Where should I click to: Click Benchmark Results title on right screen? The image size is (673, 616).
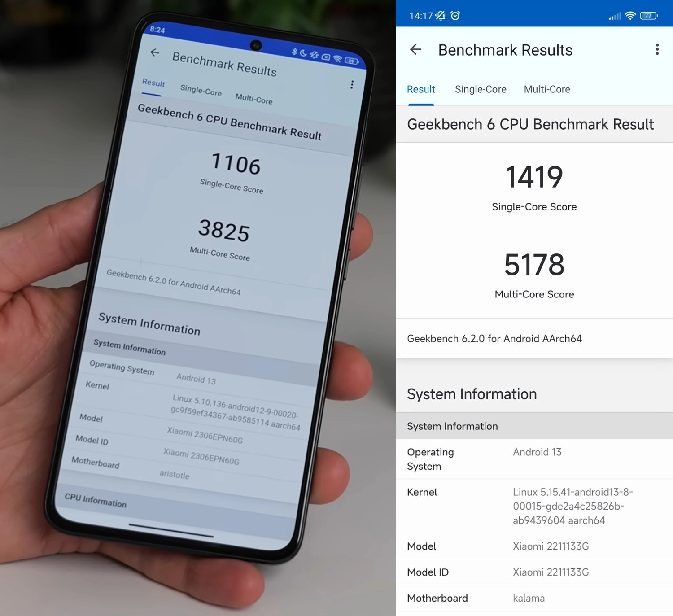click(505, 50)
